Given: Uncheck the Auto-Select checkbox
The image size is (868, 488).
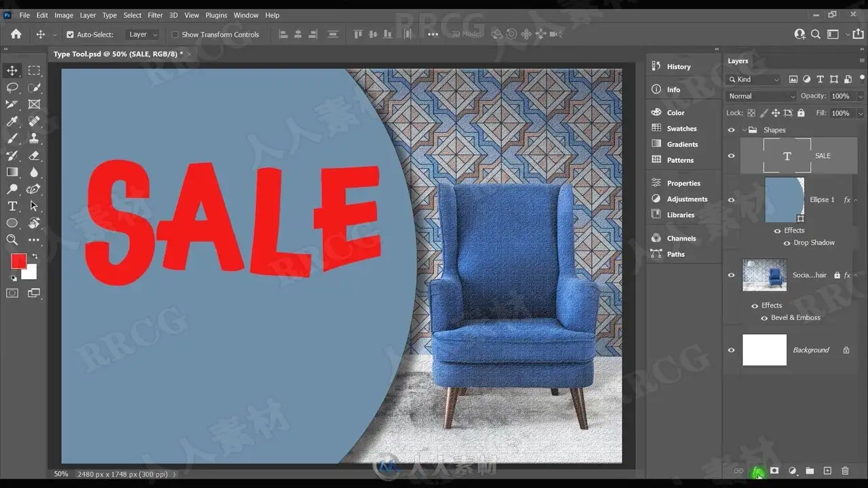Looking at the screenshot, I should pos(70,35).
